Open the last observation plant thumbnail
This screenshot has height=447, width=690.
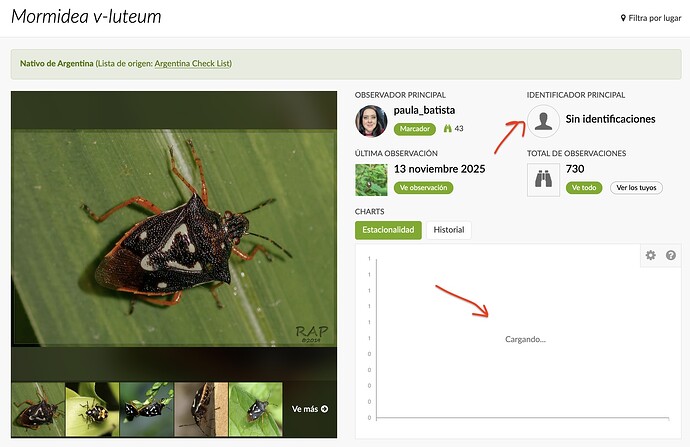click(x=371, y=180)
